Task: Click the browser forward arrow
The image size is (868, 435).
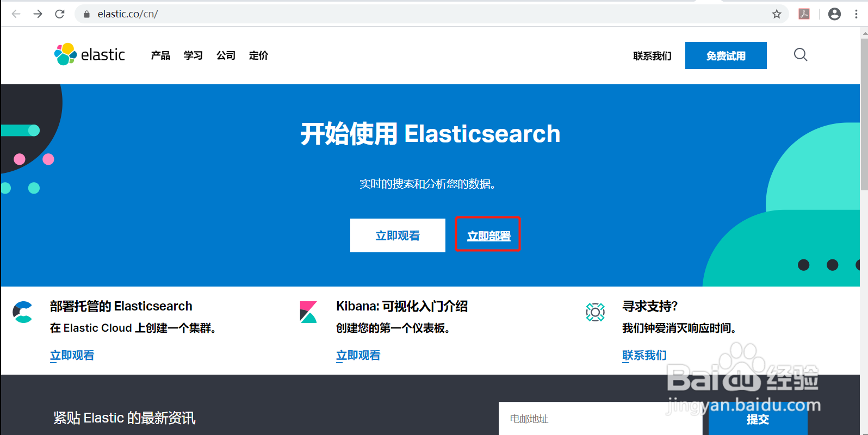Action: tap(38, 14)
